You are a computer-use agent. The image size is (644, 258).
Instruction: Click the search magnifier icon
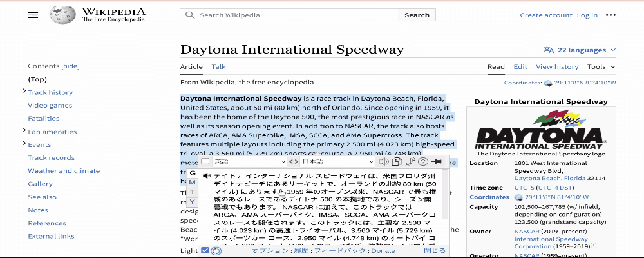click(x=189, y=15)
